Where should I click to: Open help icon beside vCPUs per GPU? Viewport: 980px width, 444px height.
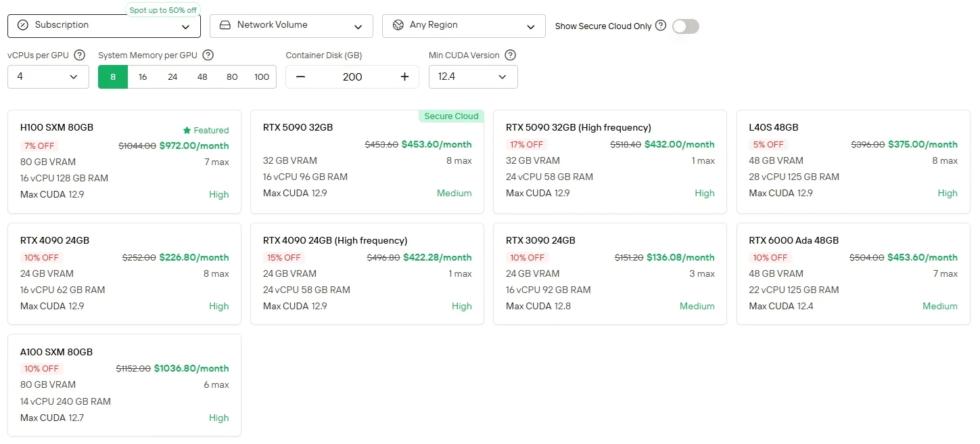(x=79, y=56)
